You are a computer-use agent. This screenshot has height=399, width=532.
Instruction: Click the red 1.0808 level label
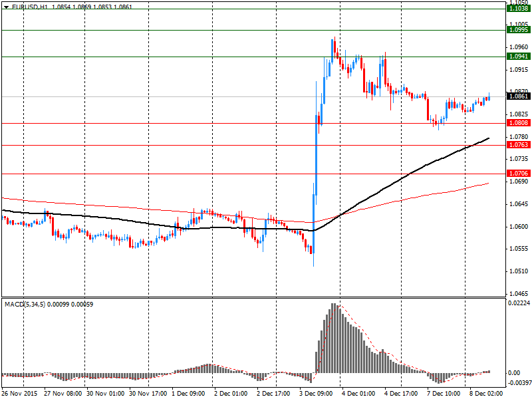[518, 123]
